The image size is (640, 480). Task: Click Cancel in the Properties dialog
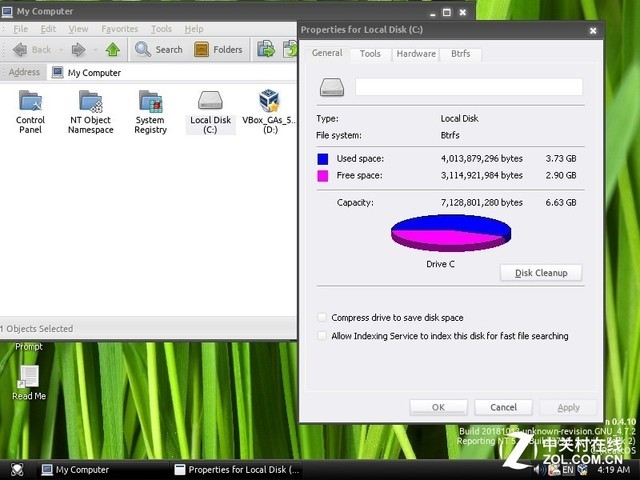click(503, 407)
